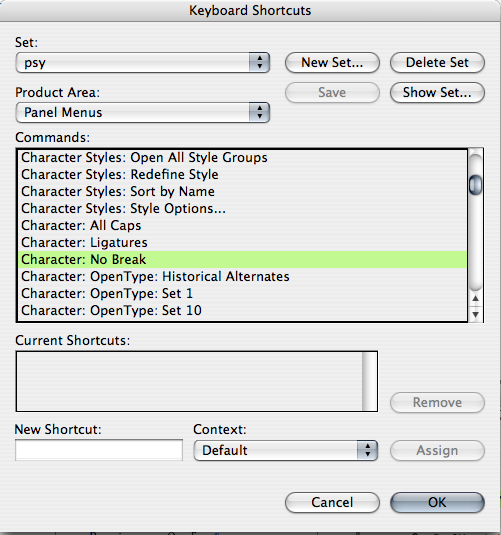
Task: Open the Context dropdown set to Default
Action: pyautogui.click(x=286, y=450)
